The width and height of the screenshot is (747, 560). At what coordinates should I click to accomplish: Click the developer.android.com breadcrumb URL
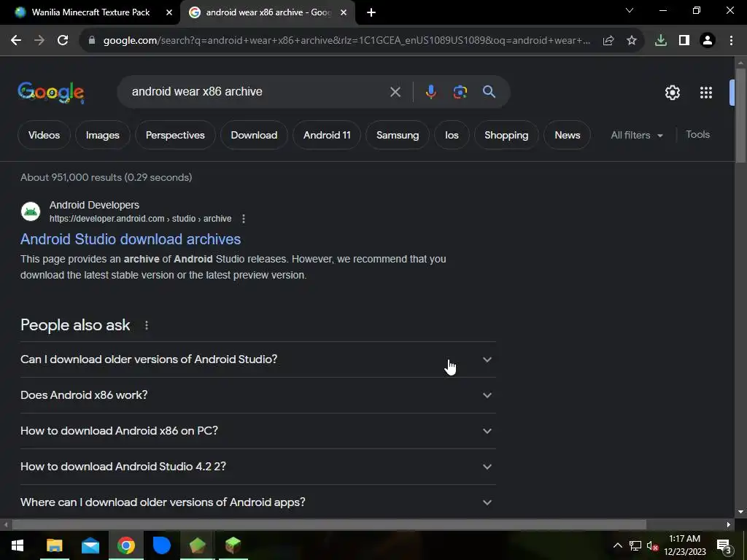(141, 219)
